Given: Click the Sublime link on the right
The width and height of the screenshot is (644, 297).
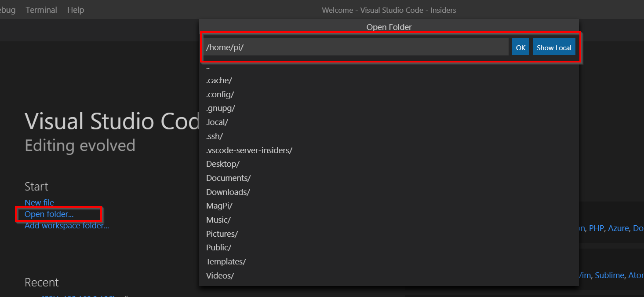Looking at the screenshot, I should click(x=609, y=275).
